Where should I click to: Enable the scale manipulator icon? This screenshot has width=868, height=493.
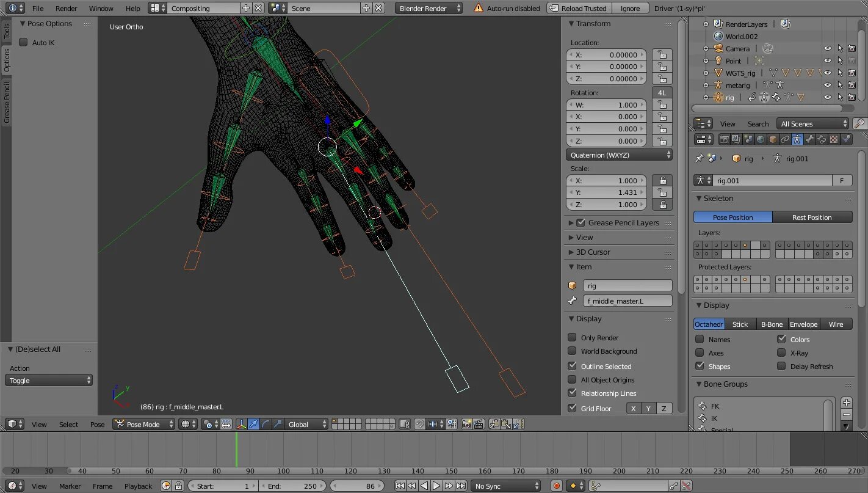coord(278,424)
